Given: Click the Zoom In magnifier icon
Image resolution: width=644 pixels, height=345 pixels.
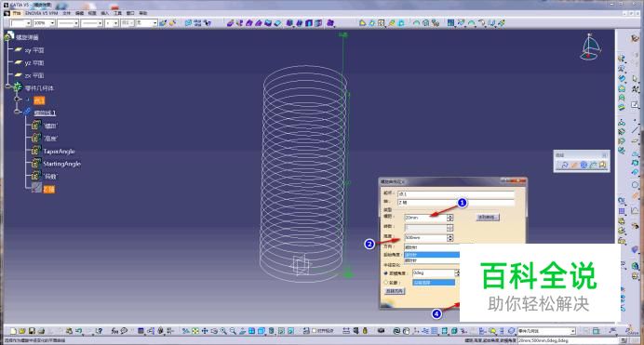Looking at the screenshot, I should point(223,331).
